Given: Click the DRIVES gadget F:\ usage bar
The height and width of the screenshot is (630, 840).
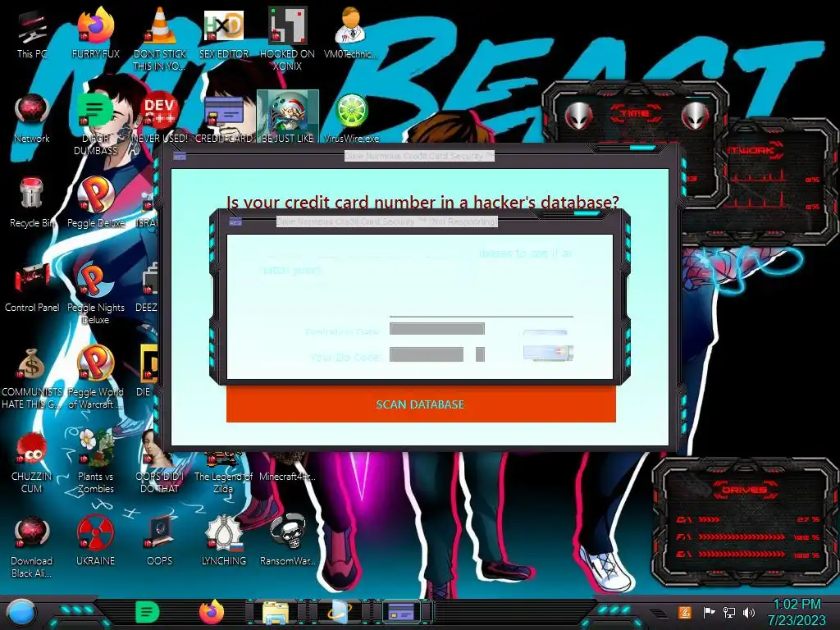Looking at the screenshot, I should pyautogui.click(x=742, y=536).
